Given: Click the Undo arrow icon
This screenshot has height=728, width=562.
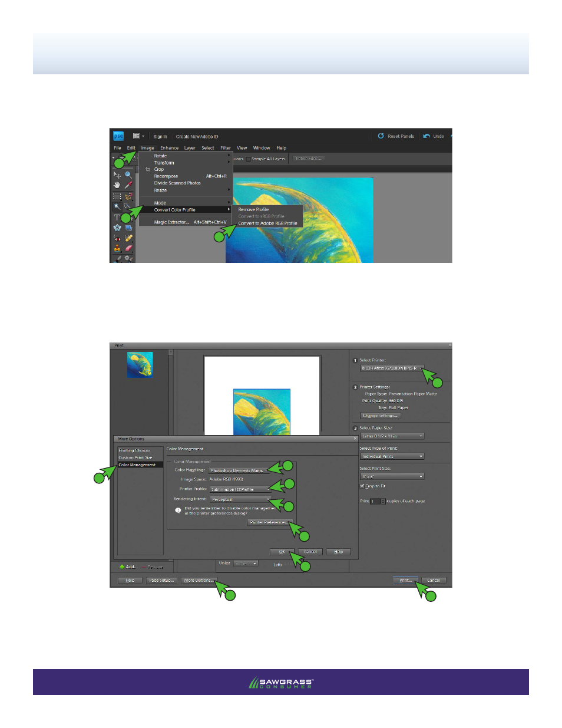Looking at the screenshot, I should click(427, 136).
